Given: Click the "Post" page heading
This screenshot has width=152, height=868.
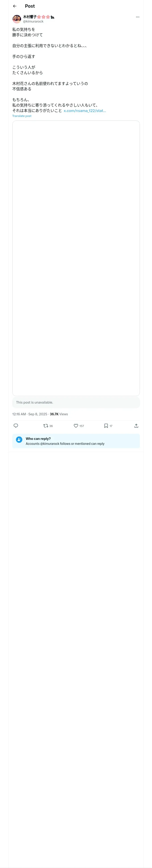Looking at the screenshot, I should pos(30,6).
